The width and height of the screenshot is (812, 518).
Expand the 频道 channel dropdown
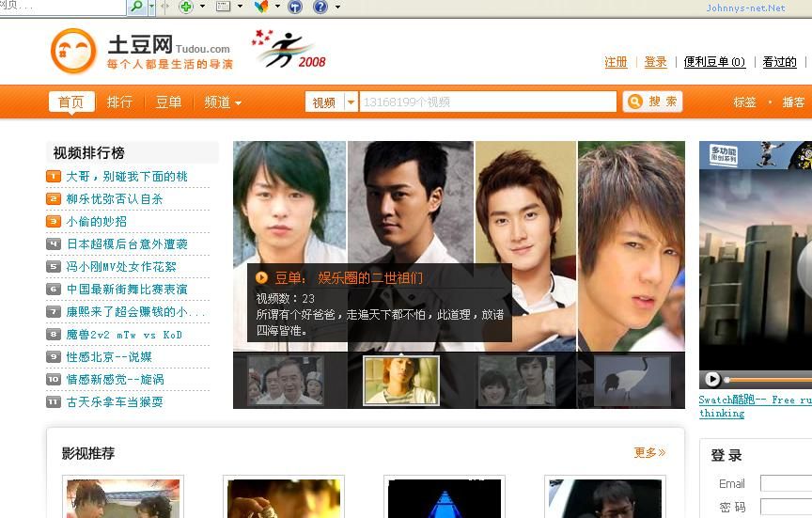[x=223, y=102]
